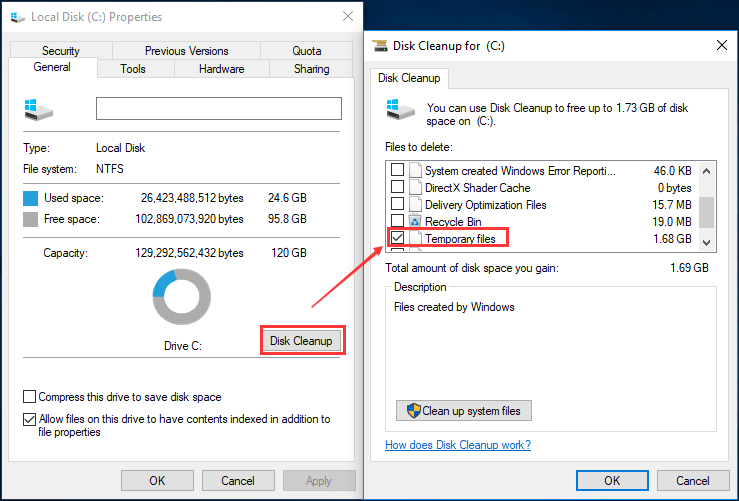Click the Recycle Bin icon in file list
739x501 pixels.
(416, 222)
